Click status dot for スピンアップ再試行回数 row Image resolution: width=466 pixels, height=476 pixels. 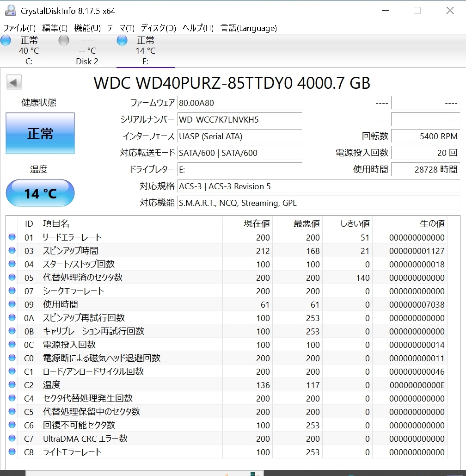pos(12,317)
